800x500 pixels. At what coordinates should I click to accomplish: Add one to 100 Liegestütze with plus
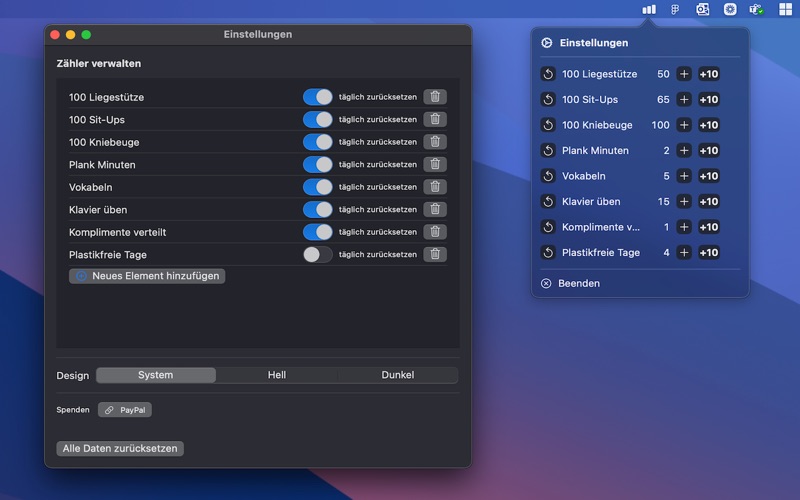(x=684, y=74)
